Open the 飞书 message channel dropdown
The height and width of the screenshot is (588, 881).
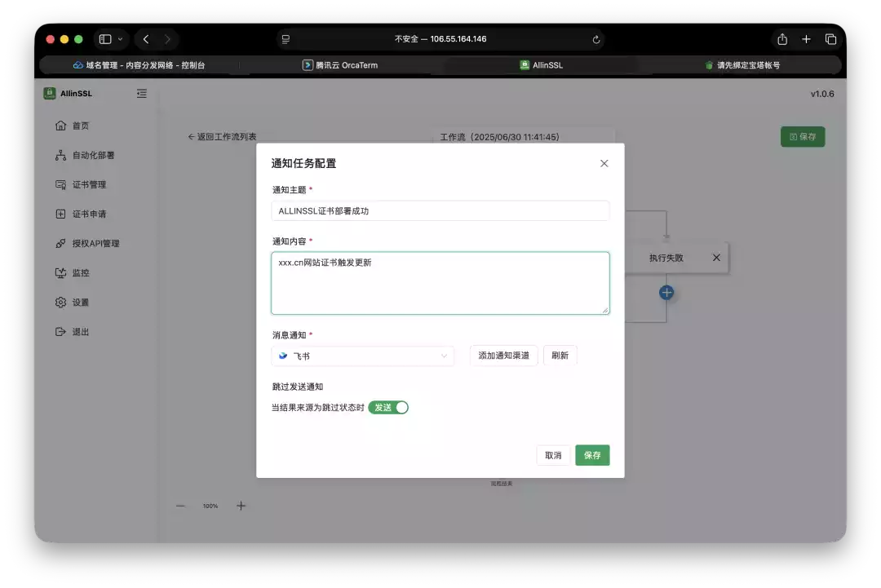point(363,356)
